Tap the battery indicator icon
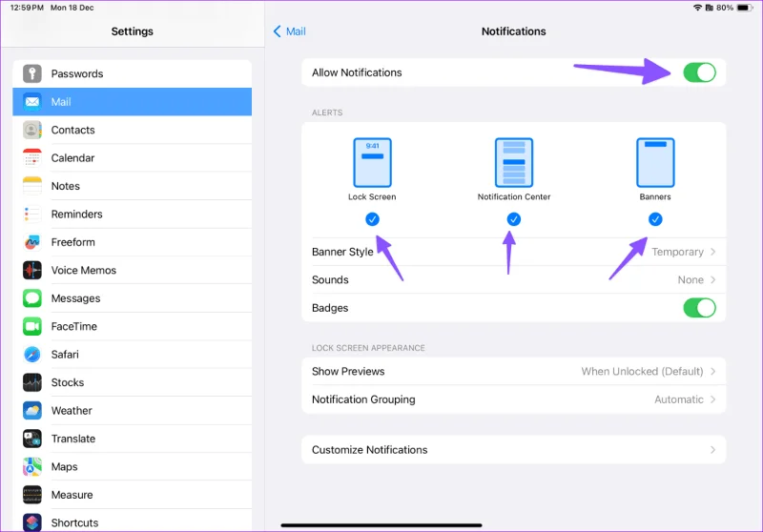 click(745, 8)
